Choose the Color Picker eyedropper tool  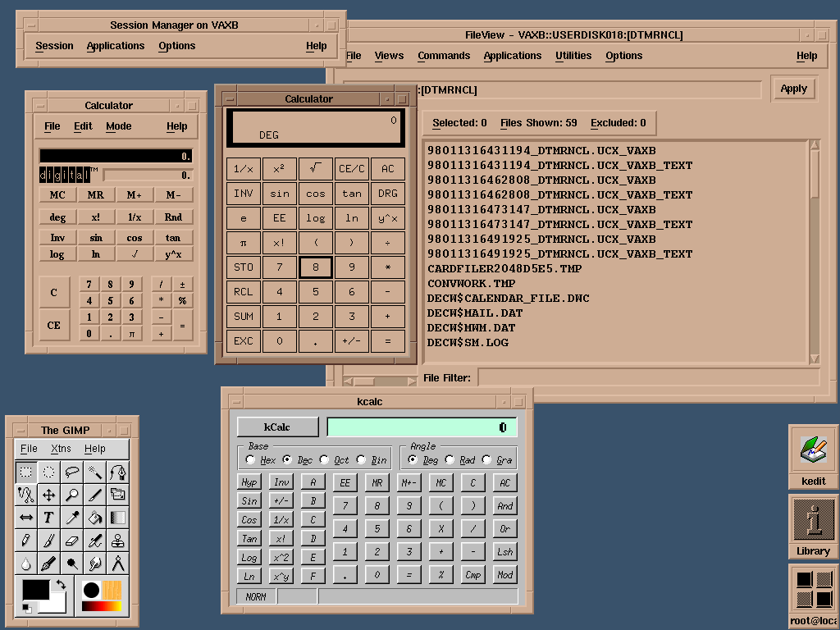[72, 518]
